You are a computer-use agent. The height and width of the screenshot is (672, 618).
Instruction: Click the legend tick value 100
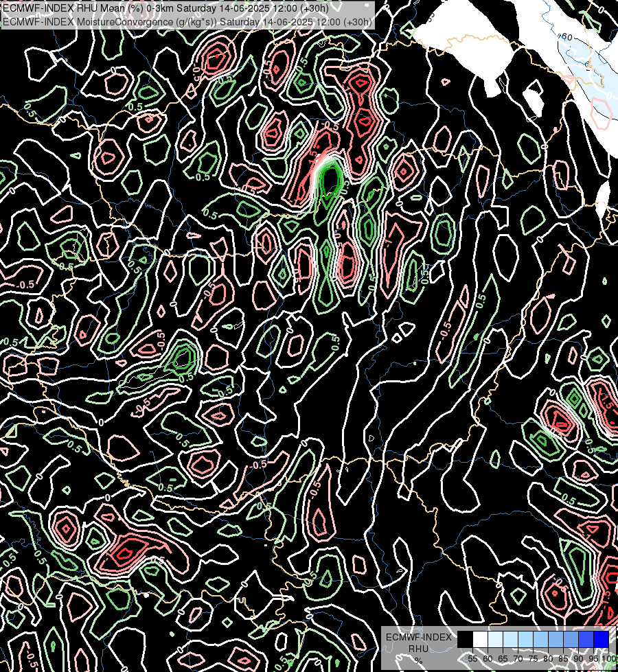[608, 659]
